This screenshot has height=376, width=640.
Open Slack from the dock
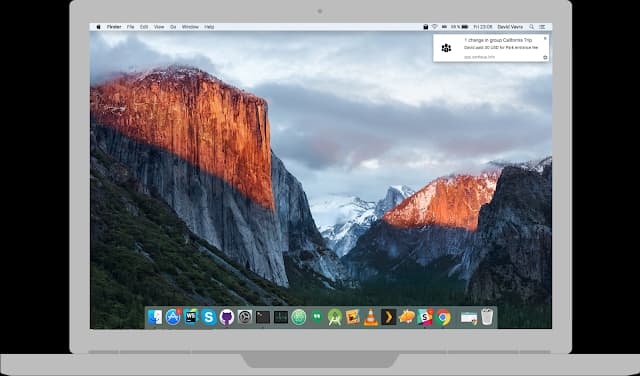coord(425,317)
